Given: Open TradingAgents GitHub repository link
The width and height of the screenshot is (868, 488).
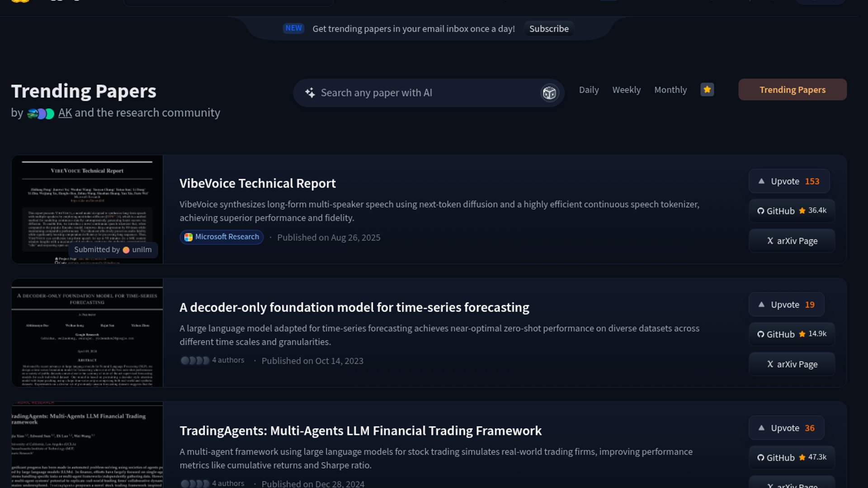Looking at the screenshot, I should (x=792, y=457).
